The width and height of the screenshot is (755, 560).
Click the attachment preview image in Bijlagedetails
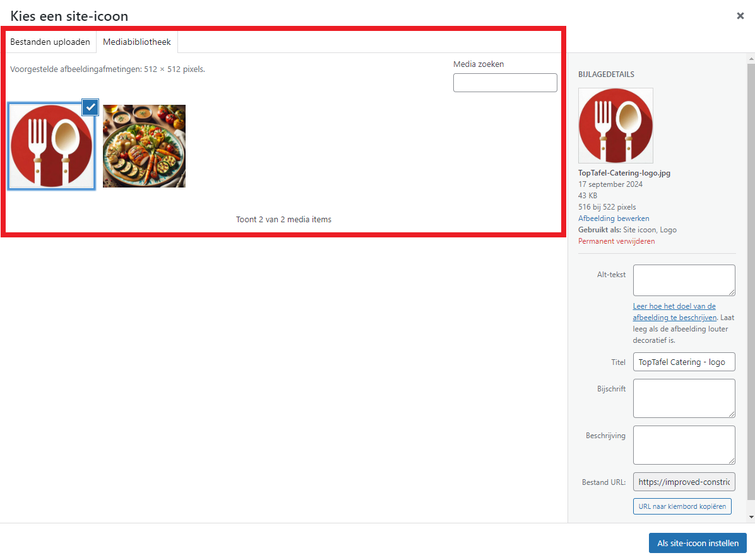616,125
